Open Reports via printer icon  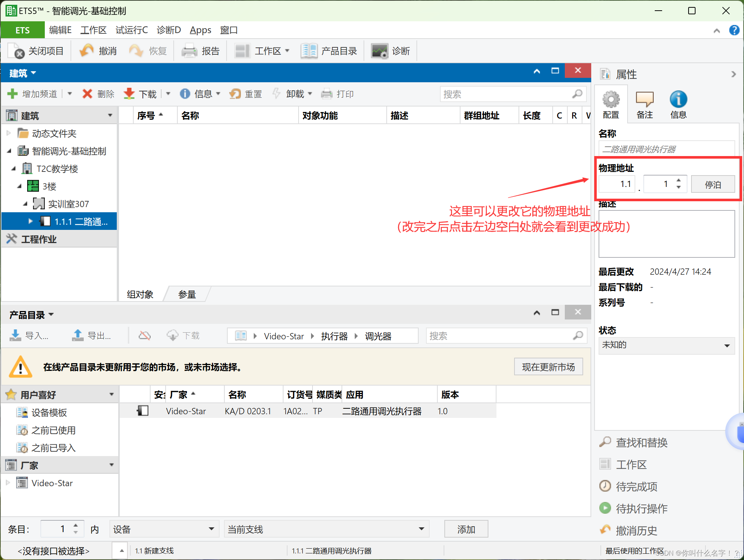(189, 51)
